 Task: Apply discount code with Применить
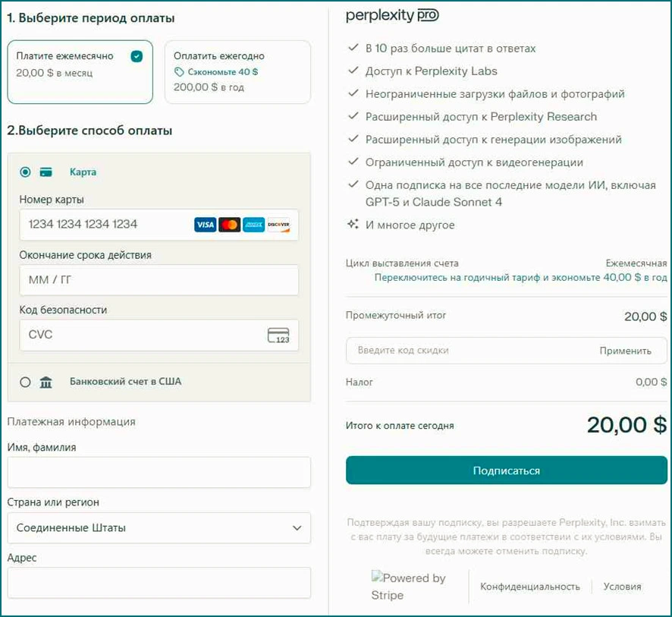pos(625,351)
